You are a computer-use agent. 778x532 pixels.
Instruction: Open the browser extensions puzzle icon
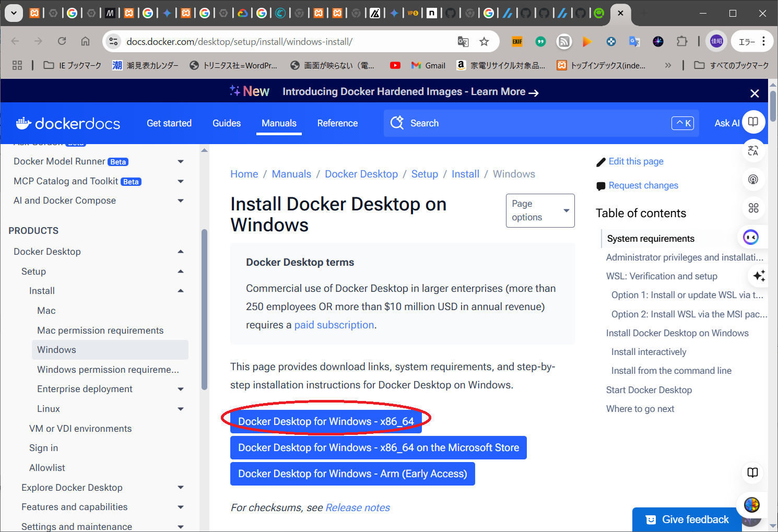682,41
